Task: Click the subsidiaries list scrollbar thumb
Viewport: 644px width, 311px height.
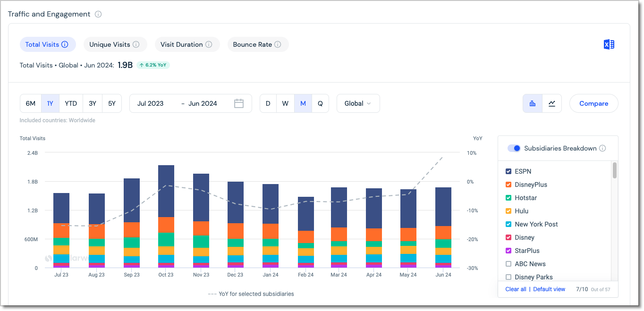Action: pyautogui.click(x=614, y=170)
